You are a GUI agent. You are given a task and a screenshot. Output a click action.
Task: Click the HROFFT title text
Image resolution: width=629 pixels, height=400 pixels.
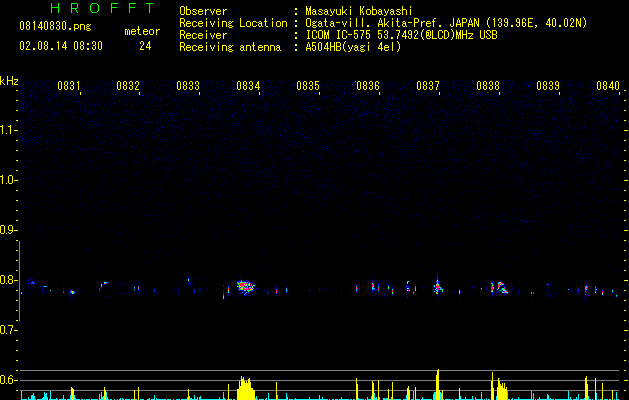click(102, 8)
